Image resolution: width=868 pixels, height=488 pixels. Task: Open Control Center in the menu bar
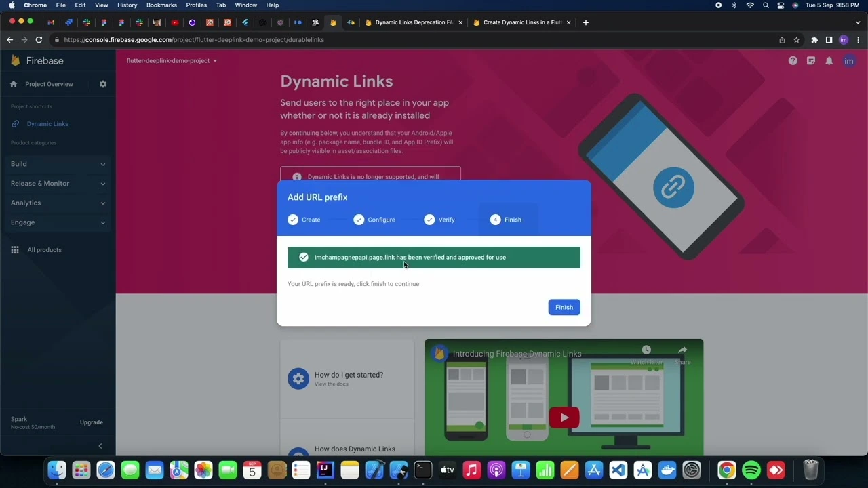click(x=781, y=5)
